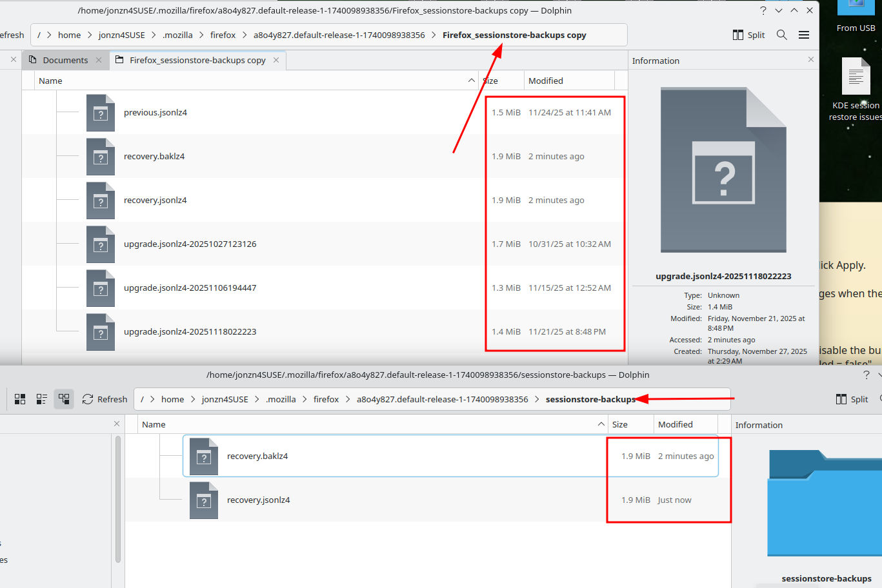Expand chevron after home in lower breadcrumb

point(193,399)
